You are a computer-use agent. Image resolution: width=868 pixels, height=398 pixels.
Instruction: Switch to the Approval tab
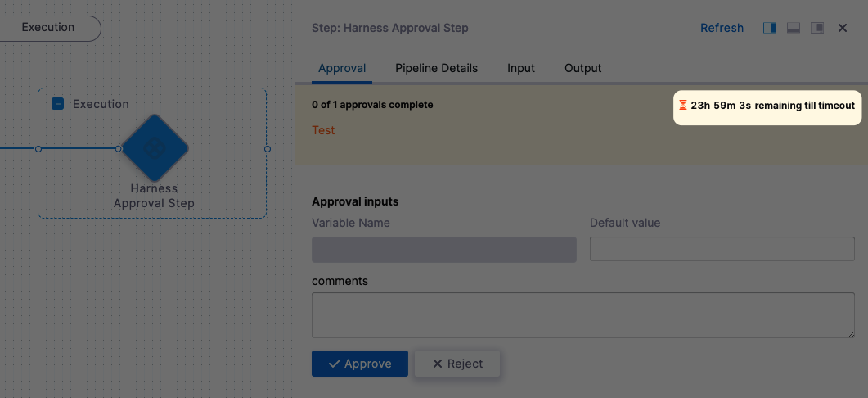click(342, 68)
